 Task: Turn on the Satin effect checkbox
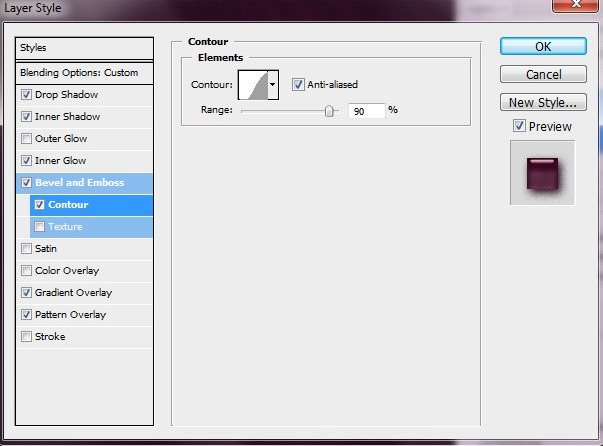(x=26, y=249)
